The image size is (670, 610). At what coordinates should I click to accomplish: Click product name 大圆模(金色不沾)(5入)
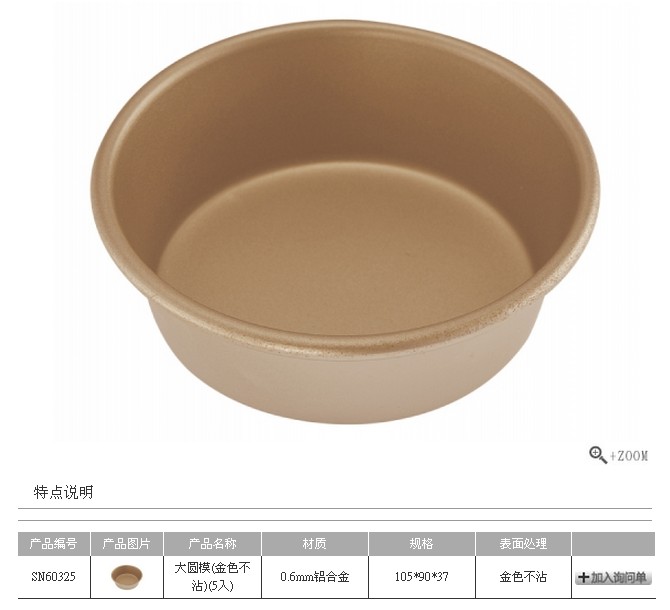pos(212,577)
